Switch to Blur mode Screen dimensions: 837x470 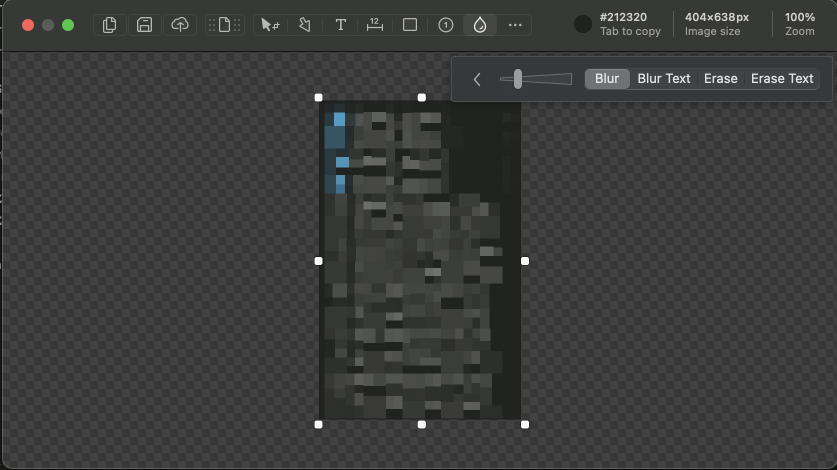(607, 79)
